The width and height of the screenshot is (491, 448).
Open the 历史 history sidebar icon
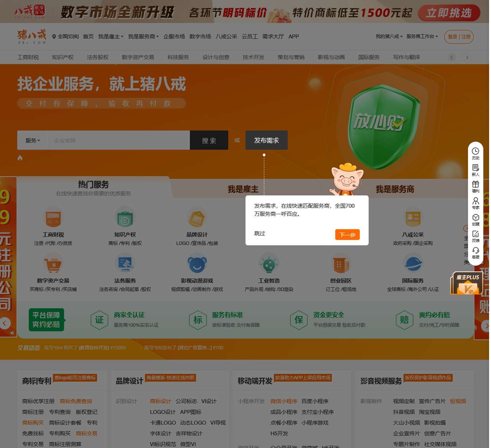[x=475, y=154]
